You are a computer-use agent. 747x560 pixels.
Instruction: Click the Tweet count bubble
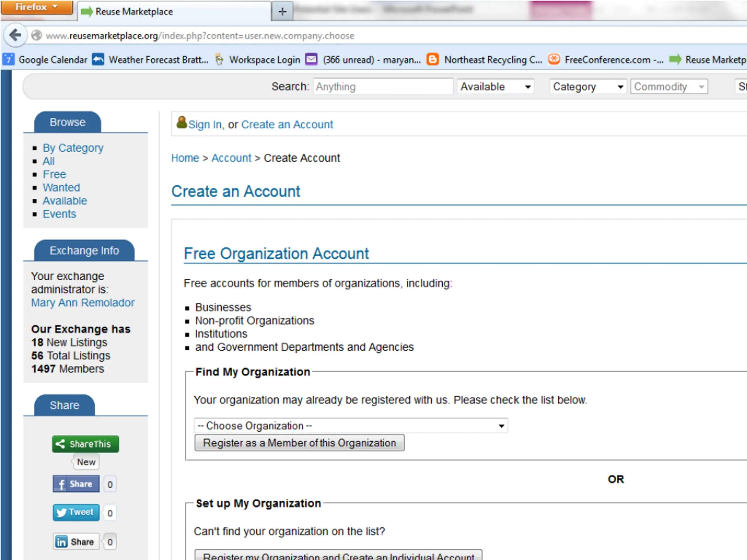point(110,513)
